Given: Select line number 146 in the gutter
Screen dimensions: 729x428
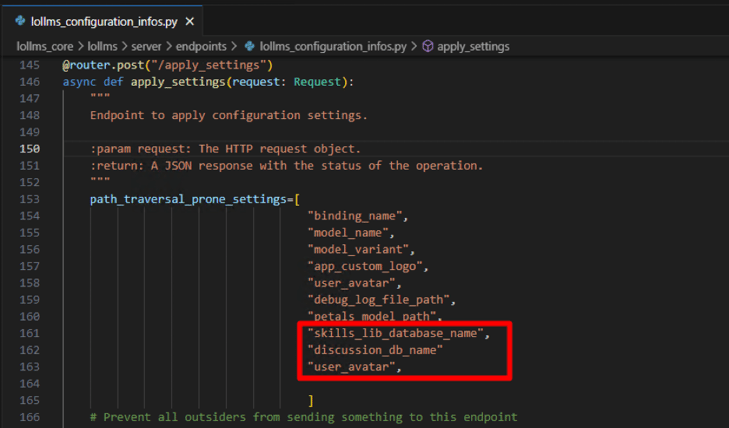Looking at the screenshot, I should point(29,81).
